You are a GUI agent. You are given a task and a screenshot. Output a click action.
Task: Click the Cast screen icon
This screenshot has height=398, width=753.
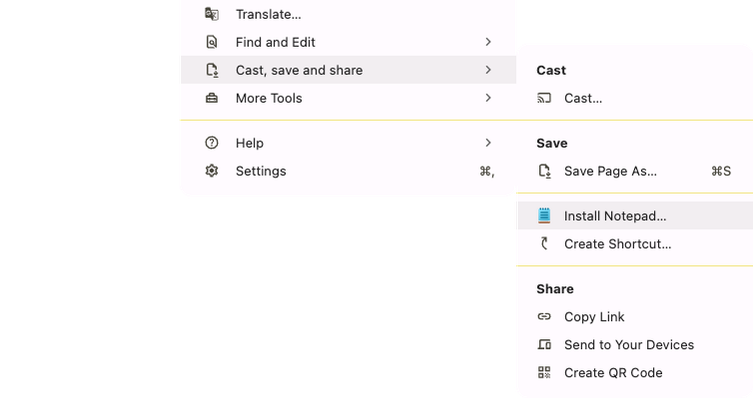pos(544,98)
